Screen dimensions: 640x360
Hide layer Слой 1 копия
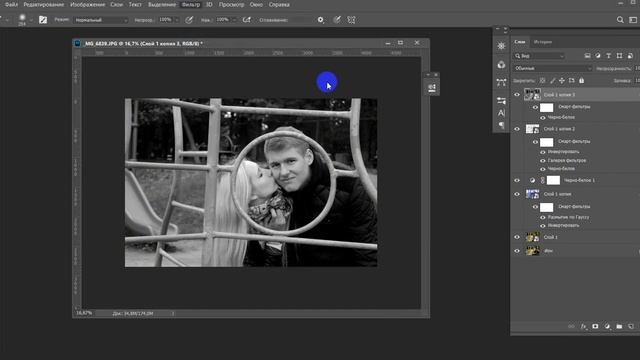click(x=517, y=194)
